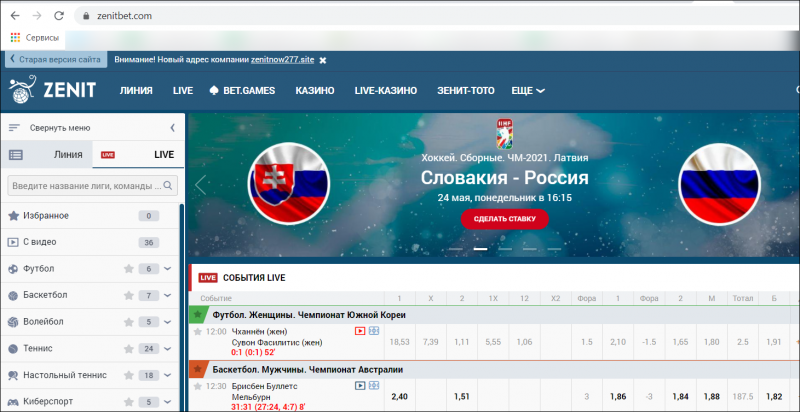This screenshot has height=412, width=800.
Task: Click the Волейбол ball icon
Action: pyautogui.click(x=13, y=322)
